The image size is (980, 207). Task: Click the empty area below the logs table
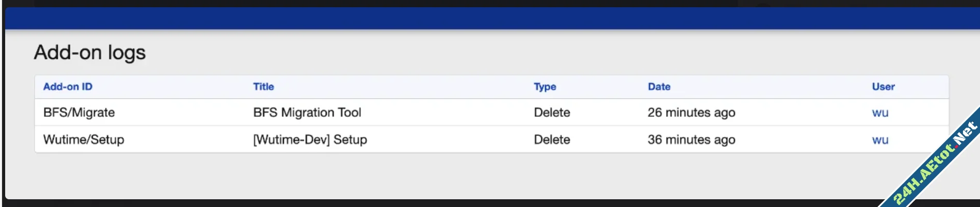click(413, 176)
